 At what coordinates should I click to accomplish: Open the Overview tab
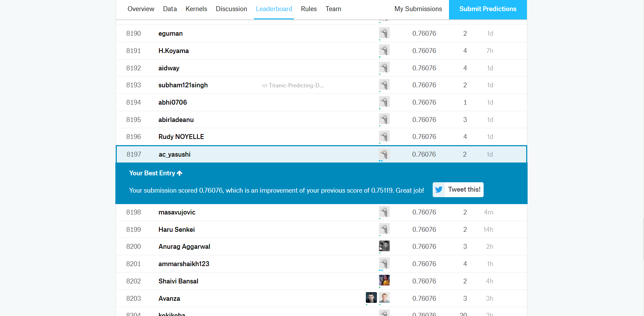click(141, 9)
